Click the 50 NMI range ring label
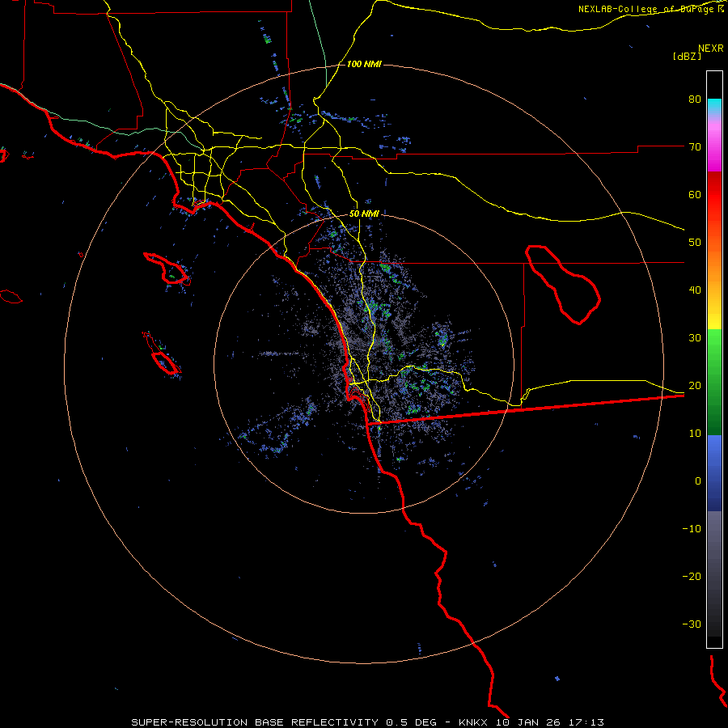Viewport: 728px width, 728px height. (x=364, y=214)
